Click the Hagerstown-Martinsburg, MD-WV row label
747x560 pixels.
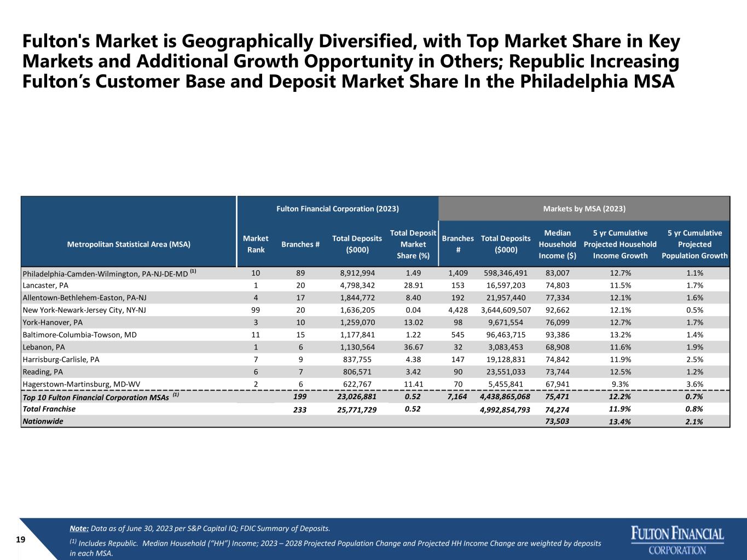click(82, 384)
